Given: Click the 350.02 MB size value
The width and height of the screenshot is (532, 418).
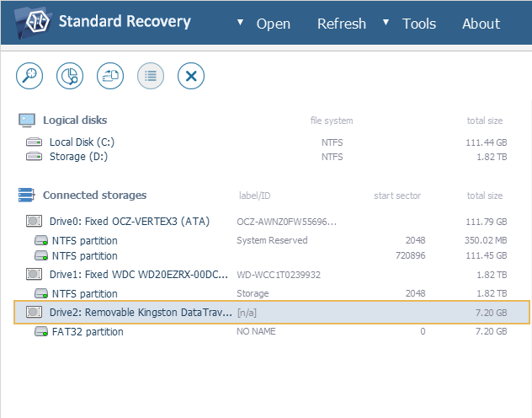Looking at the screenshot, I should [486, 240].
